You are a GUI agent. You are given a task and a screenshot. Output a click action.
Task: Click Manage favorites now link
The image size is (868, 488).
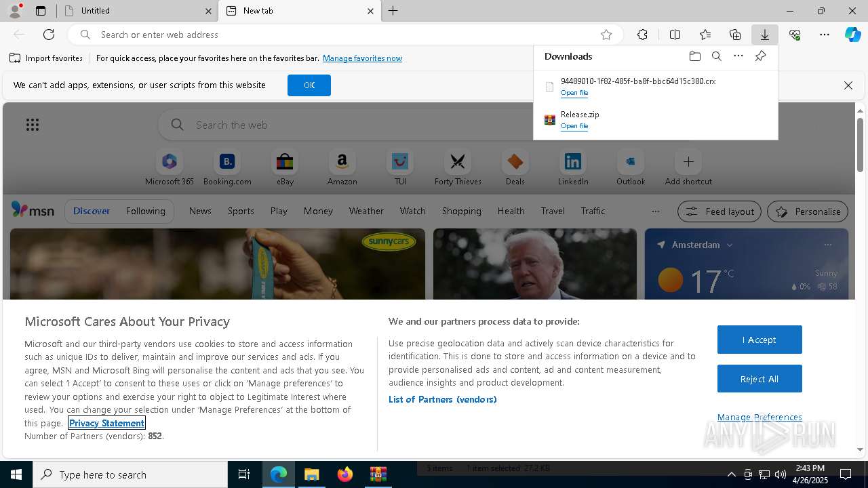coord(363,58)
